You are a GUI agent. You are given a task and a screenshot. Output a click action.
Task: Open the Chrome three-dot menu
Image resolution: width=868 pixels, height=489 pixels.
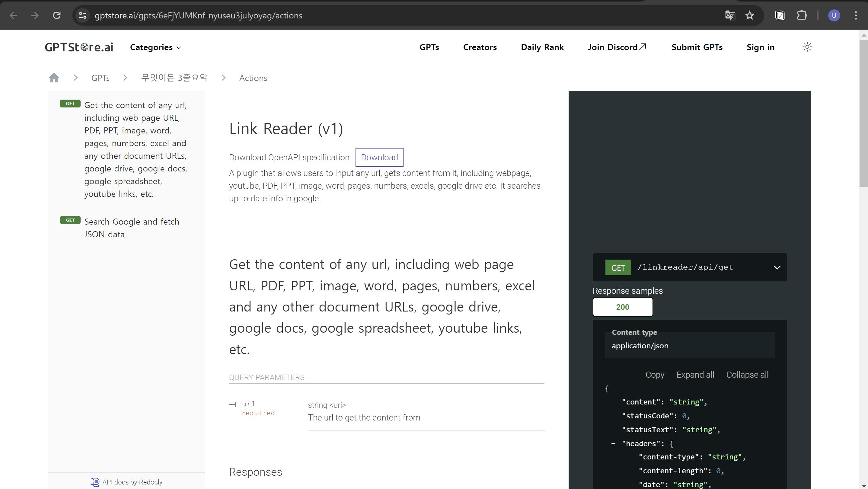tap(856, 15)
